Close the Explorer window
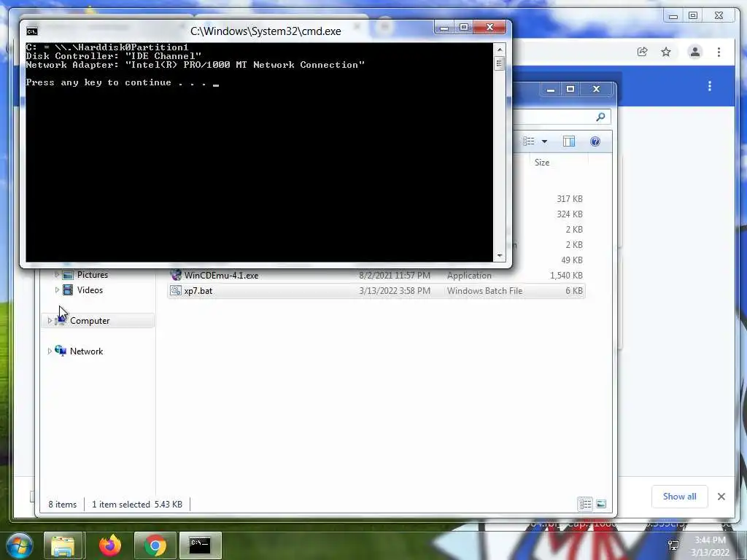 596,89
